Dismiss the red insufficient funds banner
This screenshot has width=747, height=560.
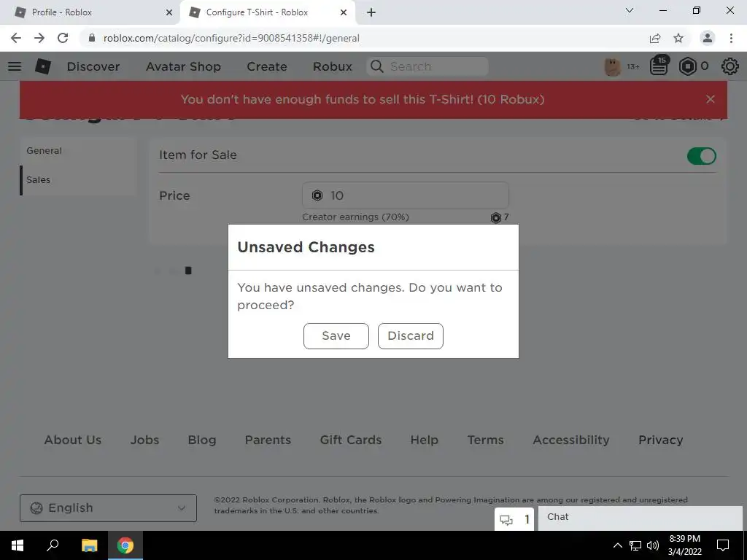click(x=711, y=99)
